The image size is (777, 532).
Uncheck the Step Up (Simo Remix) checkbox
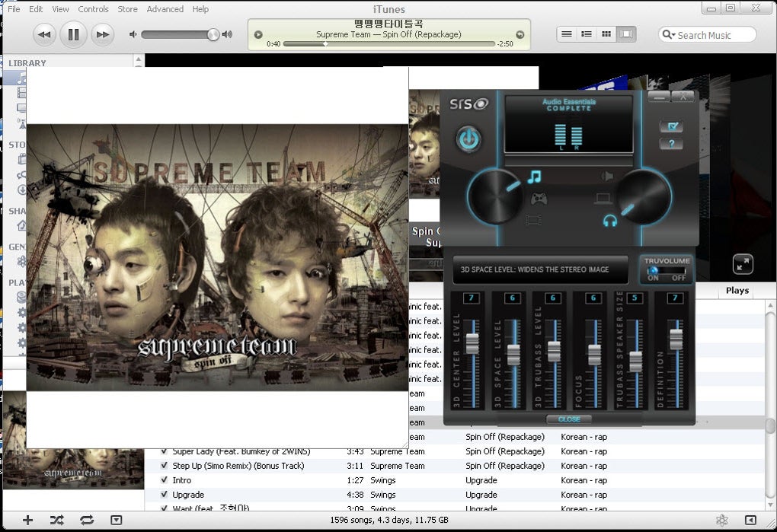164,465
